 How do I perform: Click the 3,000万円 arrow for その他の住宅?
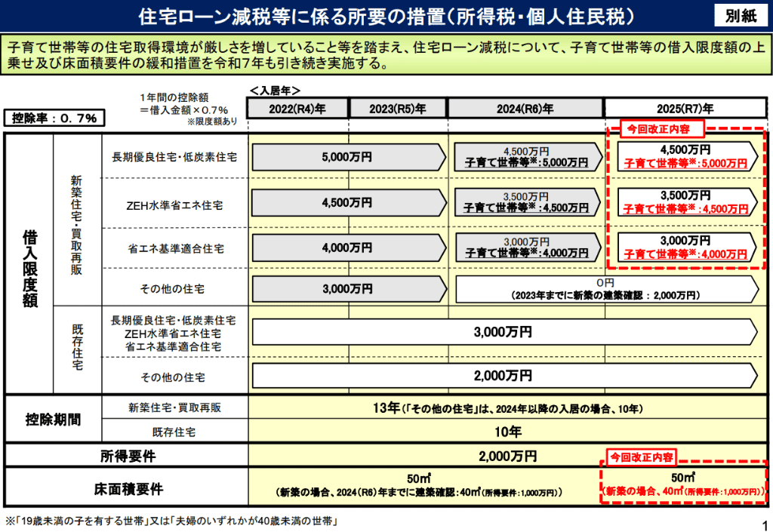347,288
